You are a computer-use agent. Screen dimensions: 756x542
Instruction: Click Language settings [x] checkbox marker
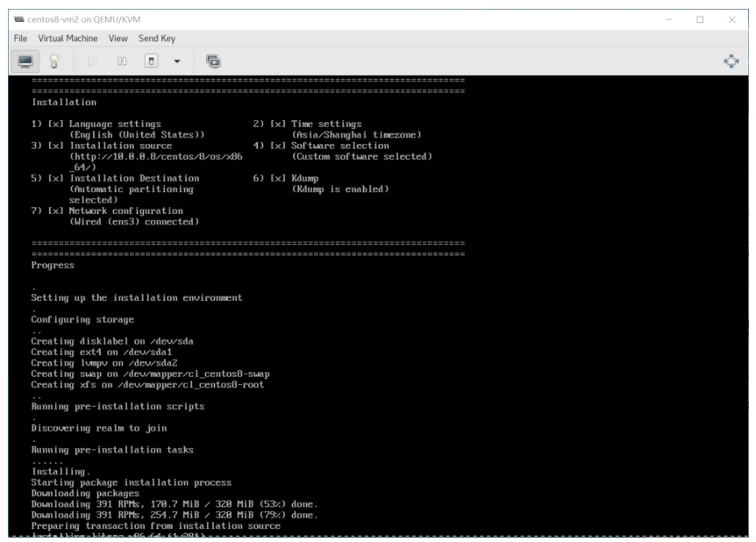(55, 124)
